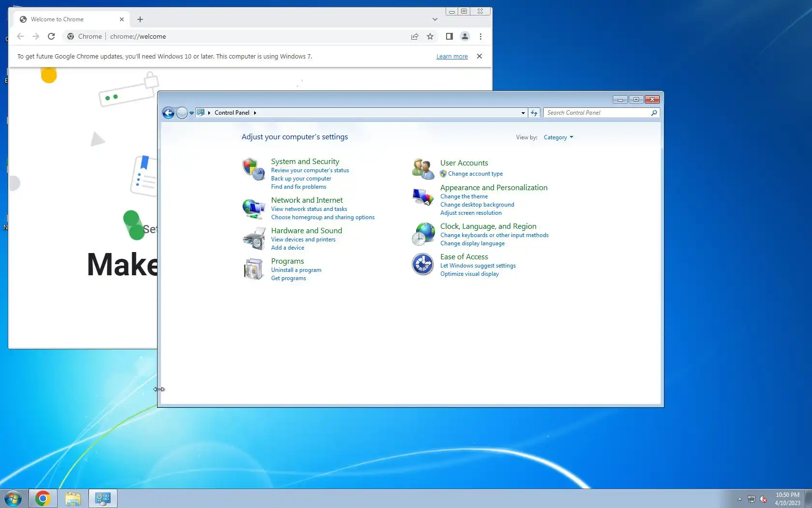Open Find and fix problems

point(299,187)
